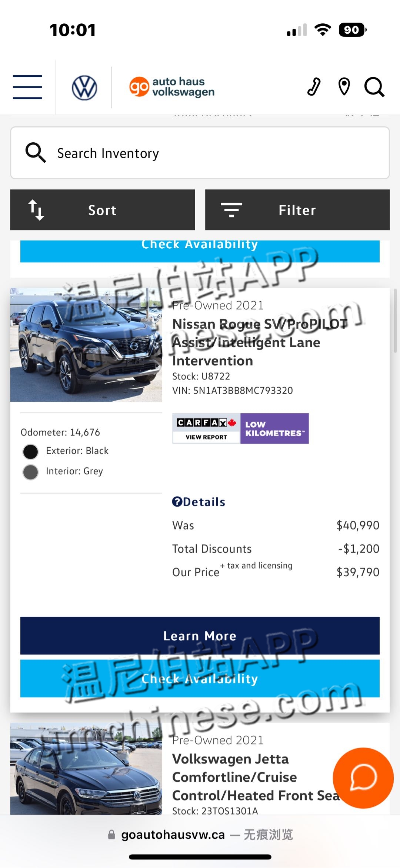Open the black Nissan Rogue photo
This screenshot has width=400, height=868.
[86, 345]
